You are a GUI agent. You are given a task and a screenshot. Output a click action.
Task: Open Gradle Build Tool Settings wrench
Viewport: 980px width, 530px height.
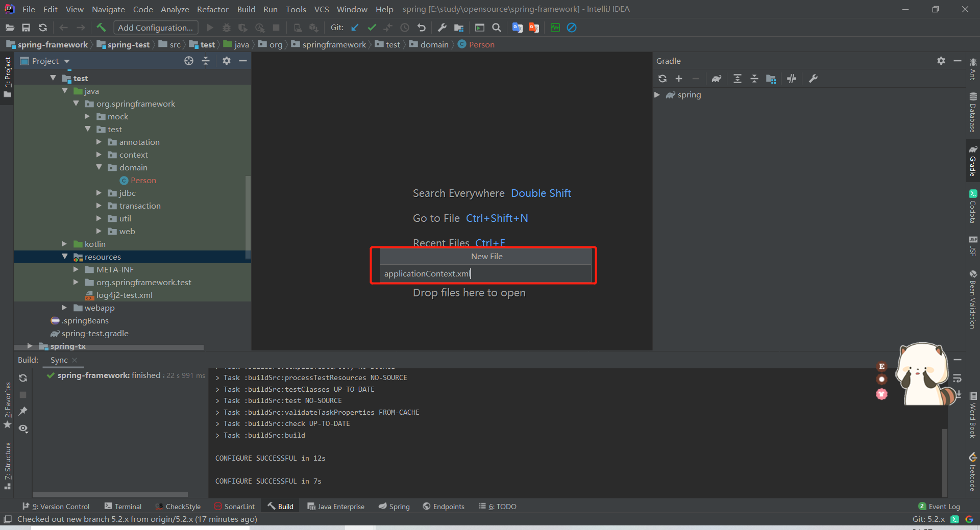813,79
